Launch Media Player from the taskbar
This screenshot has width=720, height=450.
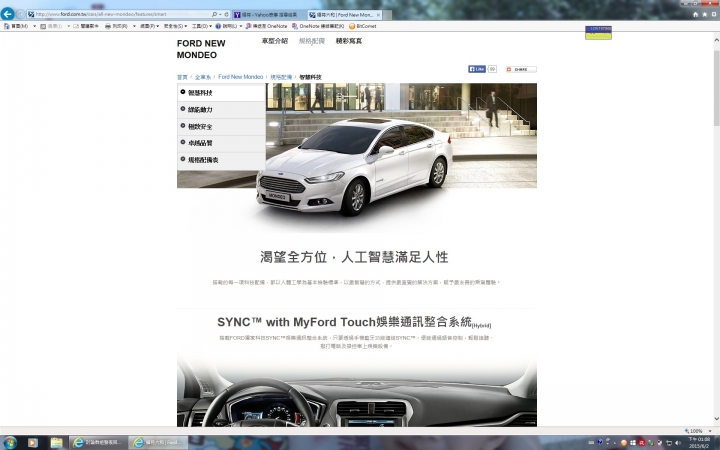33,443
